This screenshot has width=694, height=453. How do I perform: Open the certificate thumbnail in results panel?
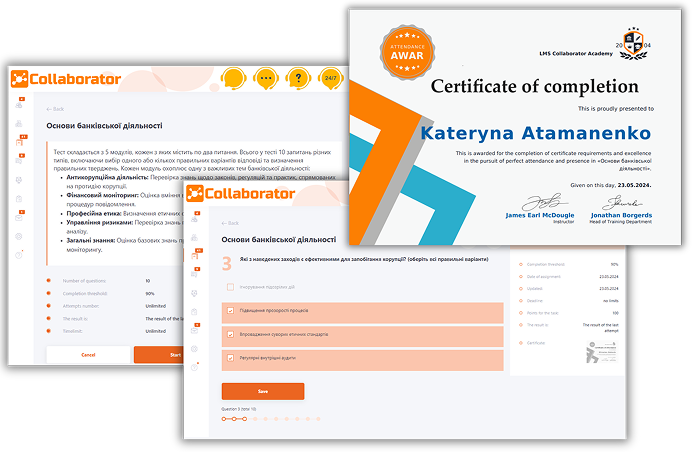click(601, 353)
